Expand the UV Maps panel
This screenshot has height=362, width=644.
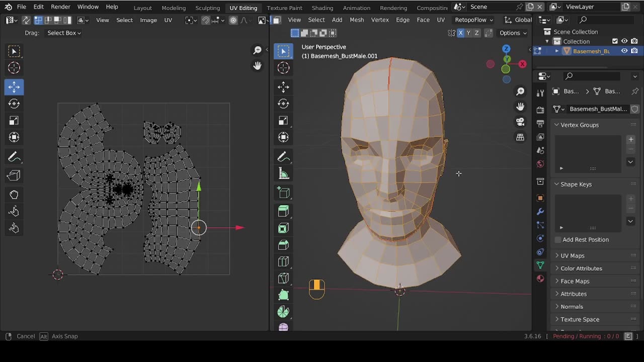point(573,255)
